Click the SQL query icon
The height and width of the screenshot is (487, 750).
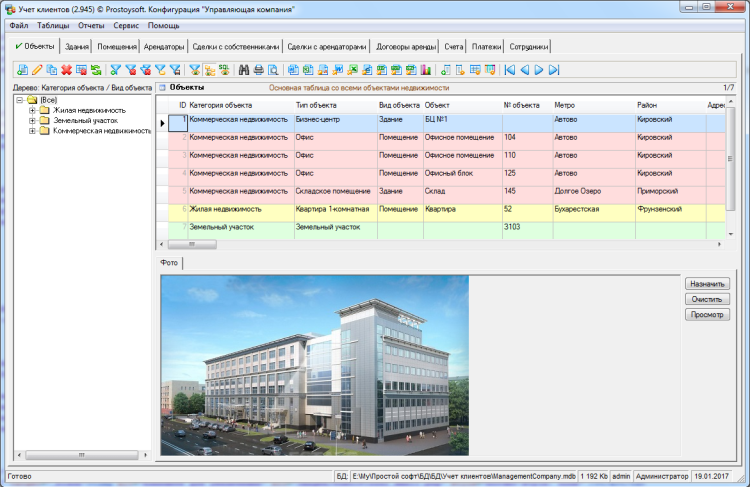pos(224,70)
